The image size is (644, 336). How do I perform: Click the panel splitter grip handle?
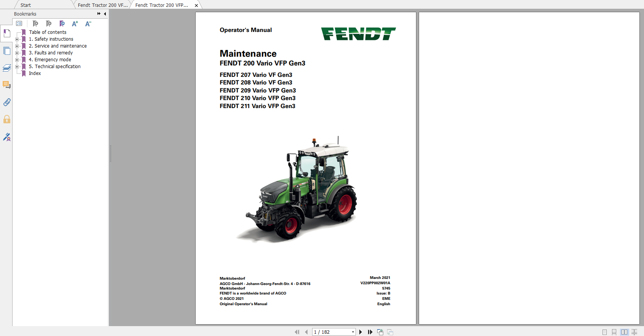tap(110, 154)
